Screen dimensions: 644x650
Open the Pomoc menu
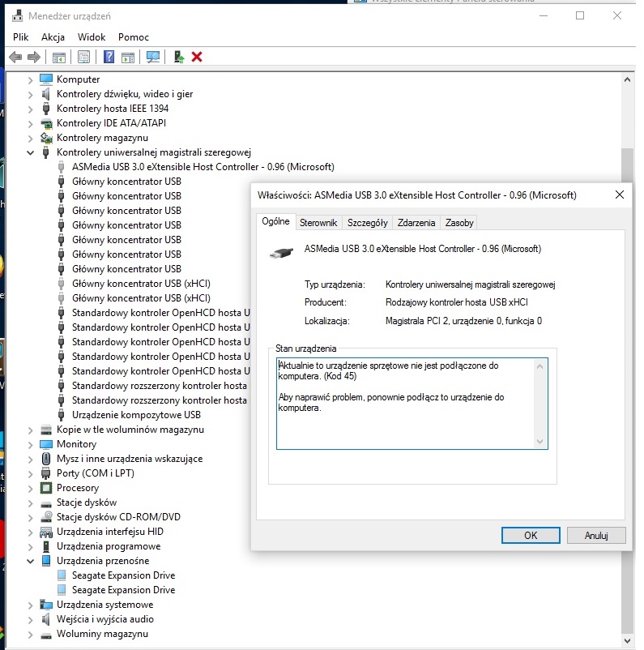click(134, 37)
